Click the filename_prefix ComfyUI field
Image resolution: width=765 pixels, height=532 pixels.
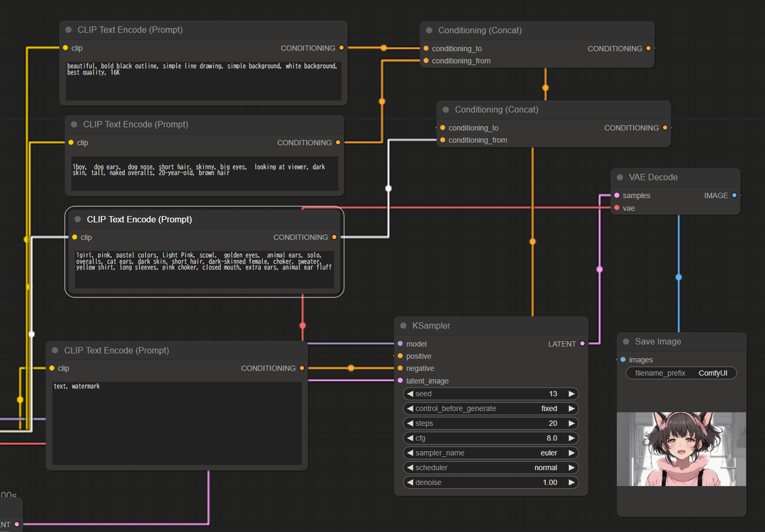pyautogui.click(x=681, y=373)
